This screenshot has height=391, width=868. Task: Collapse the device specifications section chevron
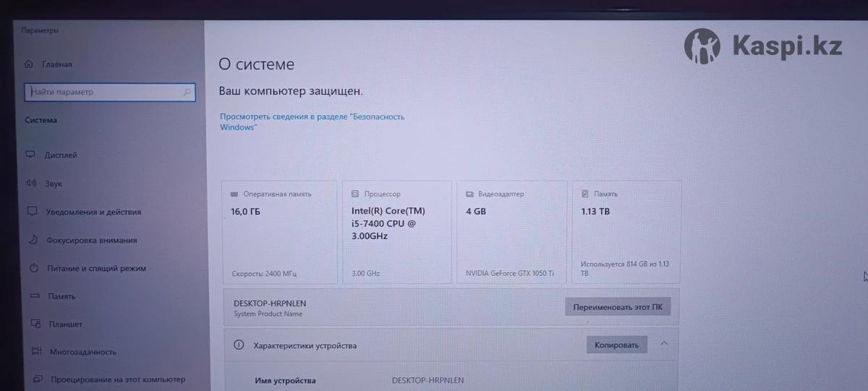pos(664,344)
